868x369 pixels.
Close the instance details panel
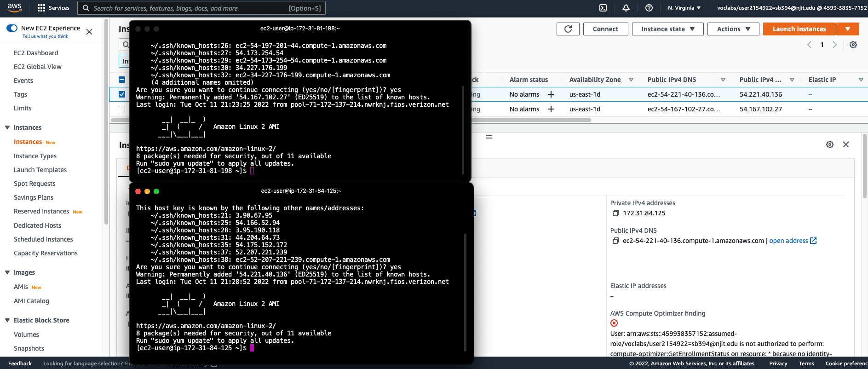click(x=846, y=144)
